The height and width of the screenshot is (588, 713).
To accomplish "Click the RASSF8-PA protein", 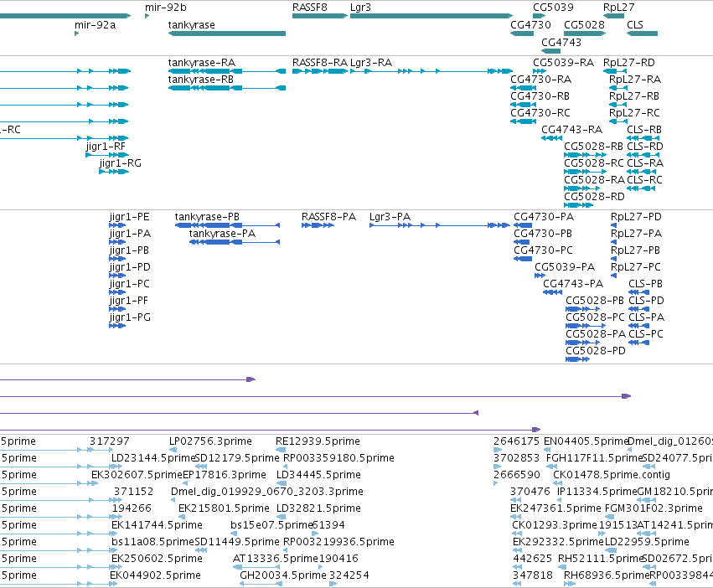I will click(x=318, y=225).
